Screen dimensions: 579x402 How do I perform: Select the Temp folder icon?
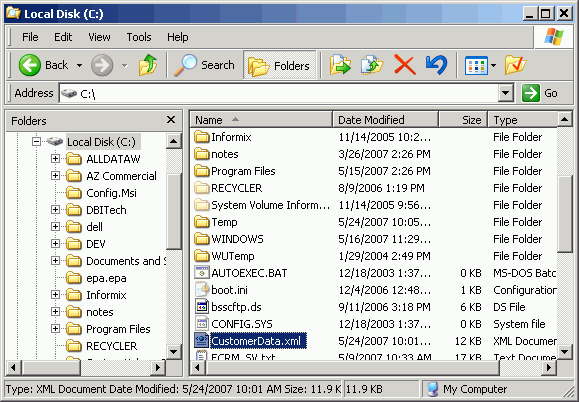tap(202, 222)
